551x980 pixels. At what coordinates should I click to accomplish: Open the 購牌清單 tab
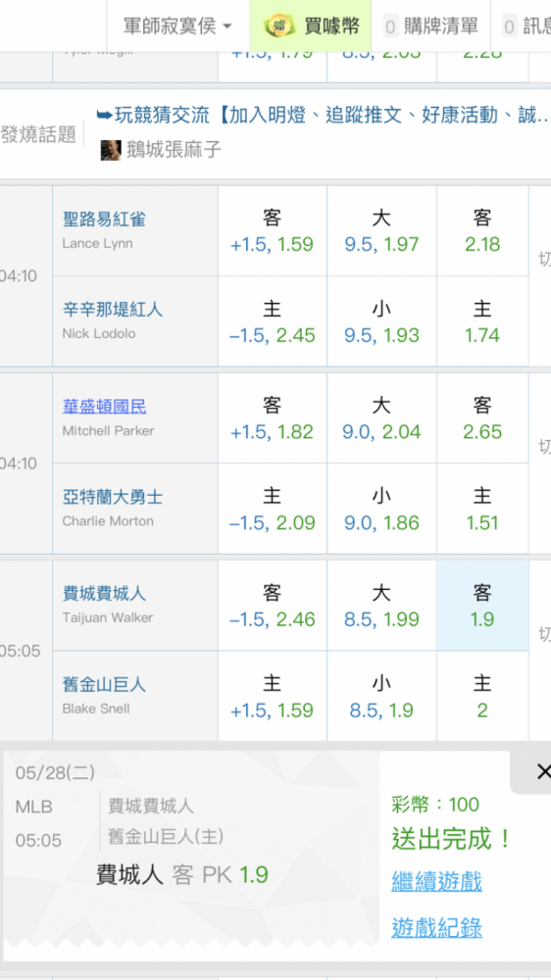click(x=431, y=25)
